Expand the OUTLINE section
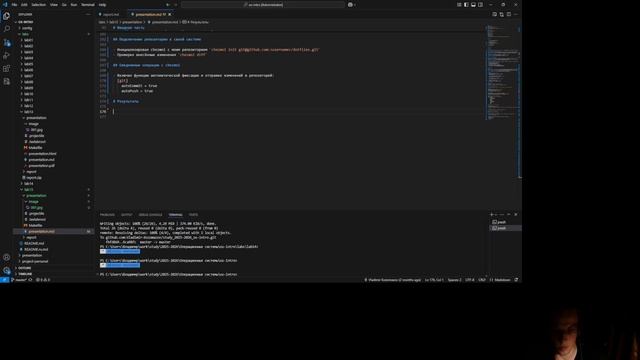640x360 pixels. click(53, 268)
